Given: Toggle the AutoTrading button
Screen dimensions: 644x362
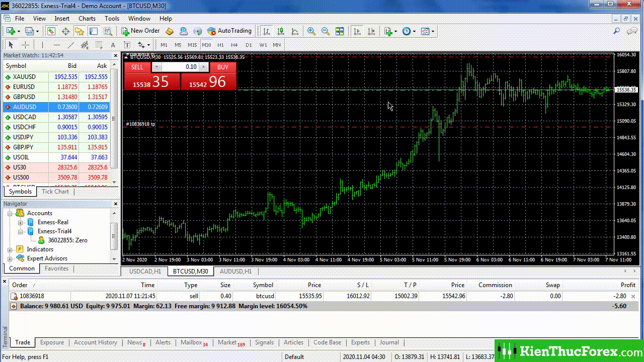Looking at the screenshot, I should pyautogui.click(x=229, y=31).
